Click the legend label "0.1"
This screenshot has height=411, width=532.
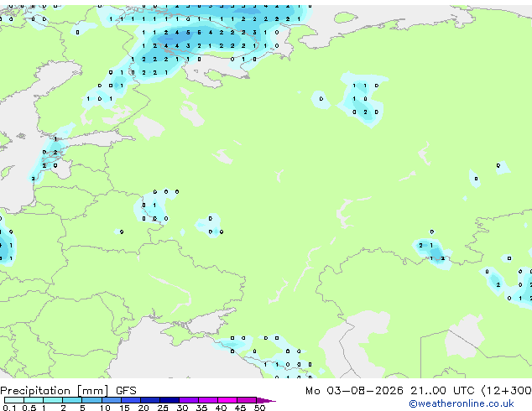point(9,408)
